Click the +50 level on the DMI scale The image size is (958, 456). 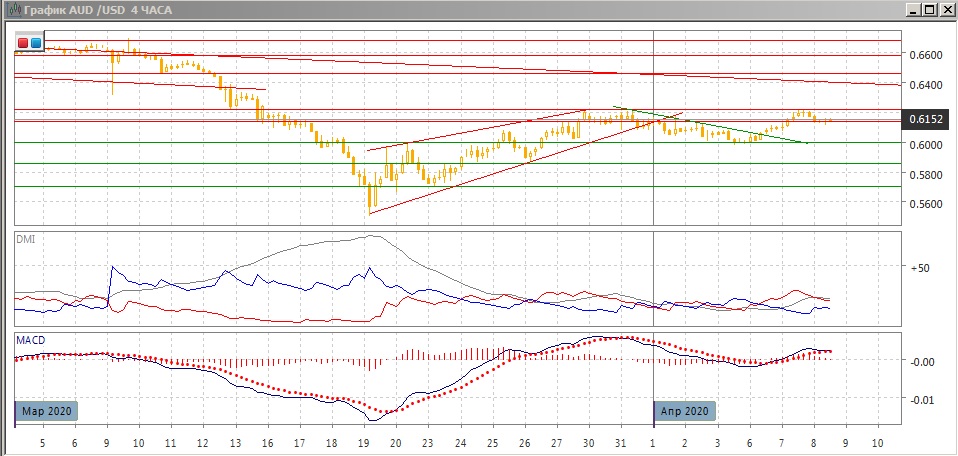coord(918,268)
